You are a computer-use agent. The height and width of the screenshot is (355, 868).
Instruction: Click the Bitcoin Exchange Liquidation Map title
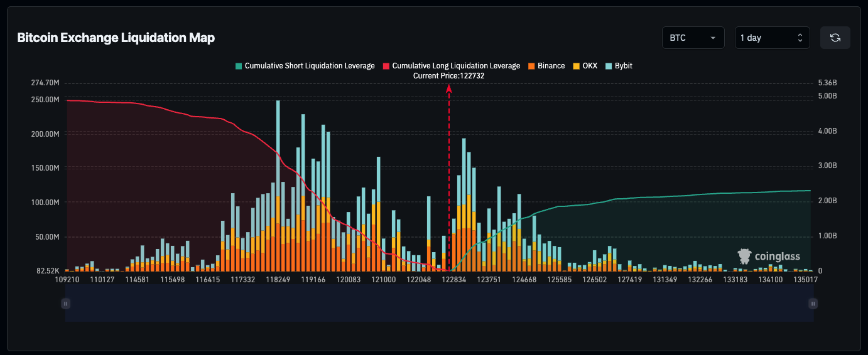tap(116, 38)
